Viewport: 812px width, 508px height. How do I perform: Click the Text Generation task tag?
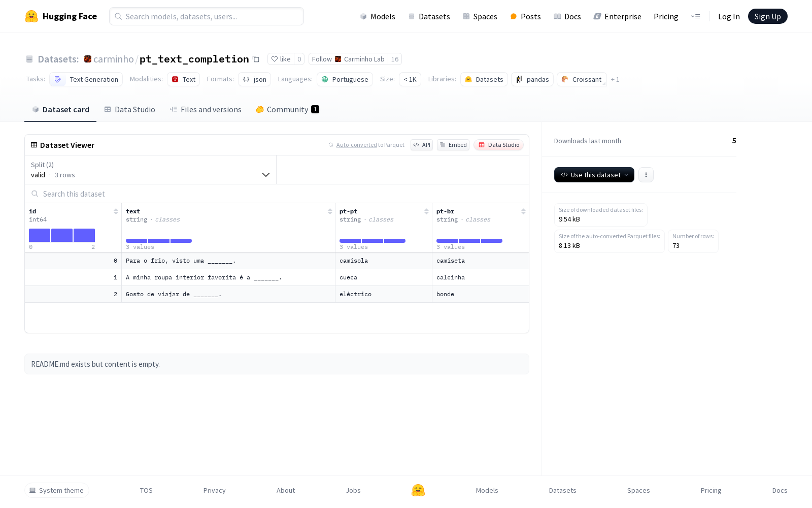pos(86,79)
